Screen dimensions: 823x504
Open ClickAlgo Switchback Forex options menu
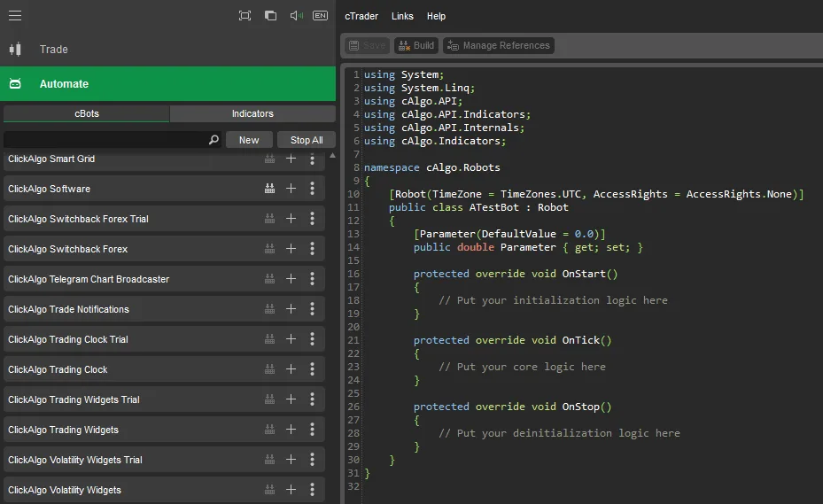pos(313,249)
